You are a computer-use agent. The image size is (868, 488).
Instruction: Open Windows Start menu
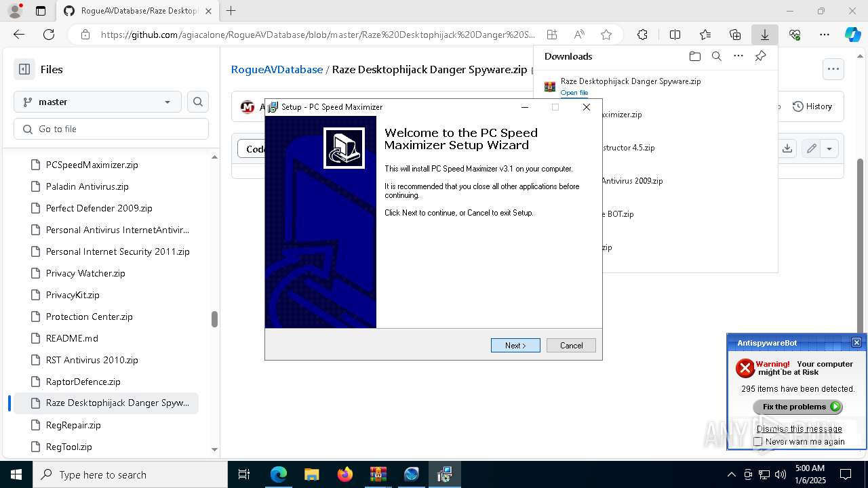pos(16,474)
